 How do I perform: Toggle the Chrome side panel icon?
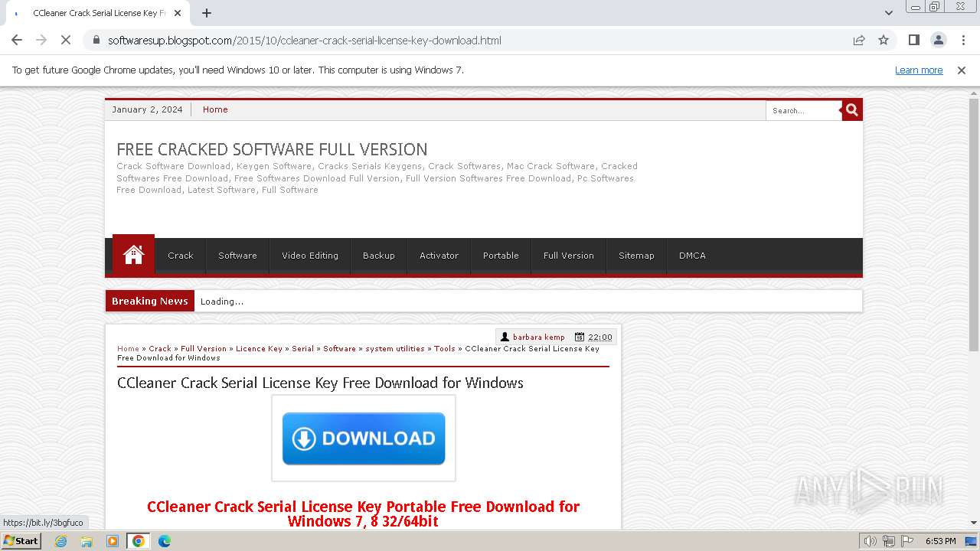click(x=914, y=40)
